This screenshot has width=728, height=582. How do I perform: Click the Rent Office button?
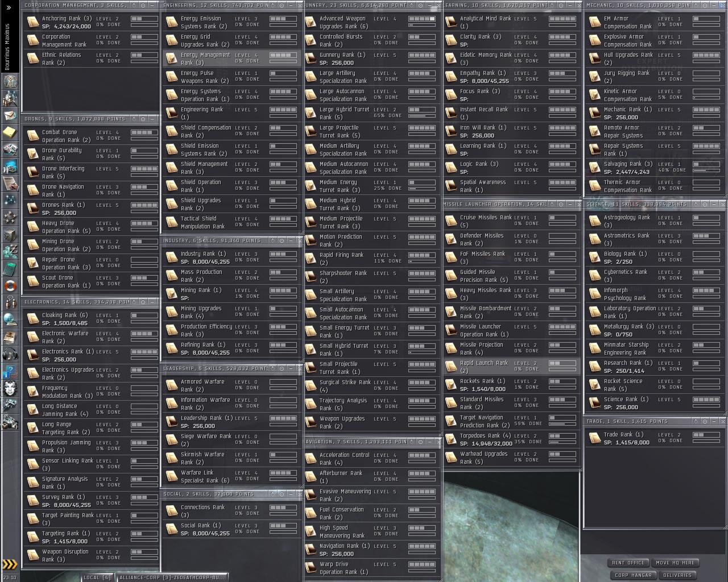[628, 563]
